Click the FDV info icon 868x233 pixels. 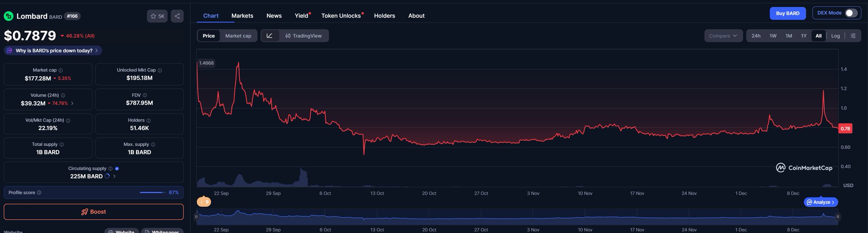145,95
